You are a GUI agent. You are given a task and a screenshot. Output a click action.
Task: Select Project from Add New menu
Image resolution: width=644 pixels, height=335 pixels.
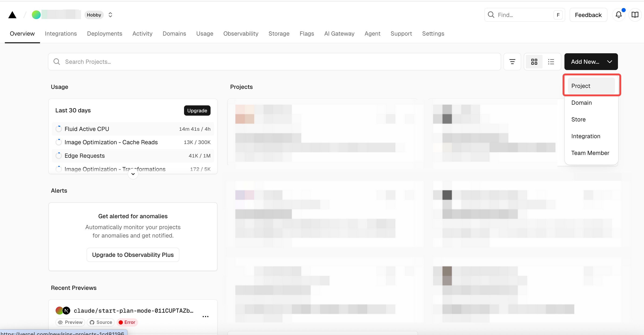coord(591,86)
